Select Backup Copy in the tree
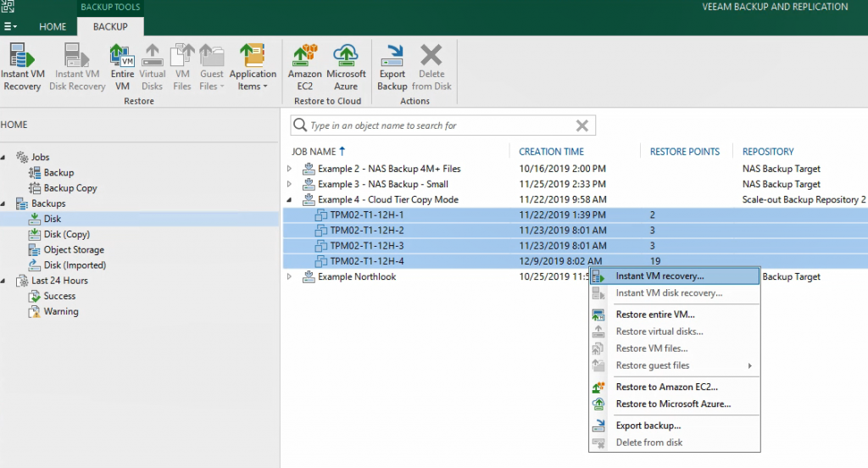Viewport: 868px width, 468px height. (70, 188)
